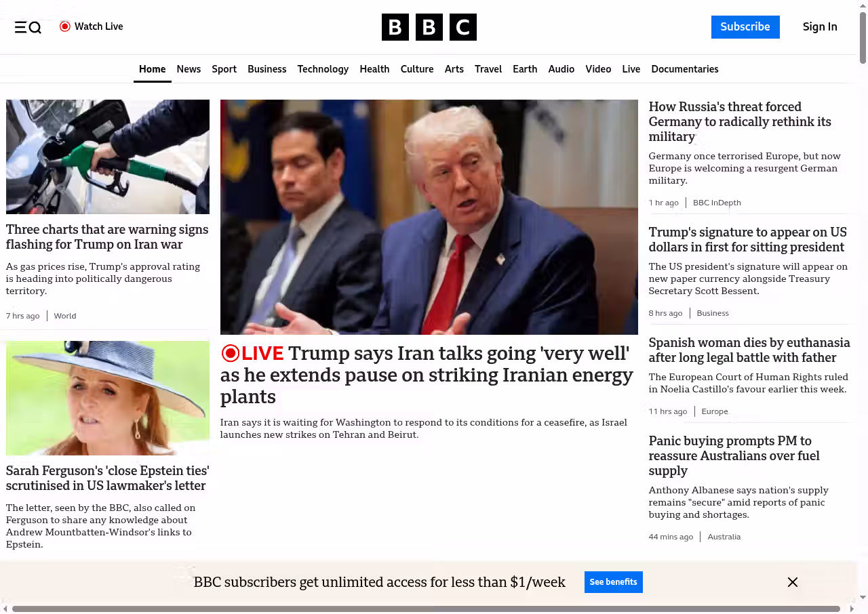Click the BBC logo

click(429, 27)
